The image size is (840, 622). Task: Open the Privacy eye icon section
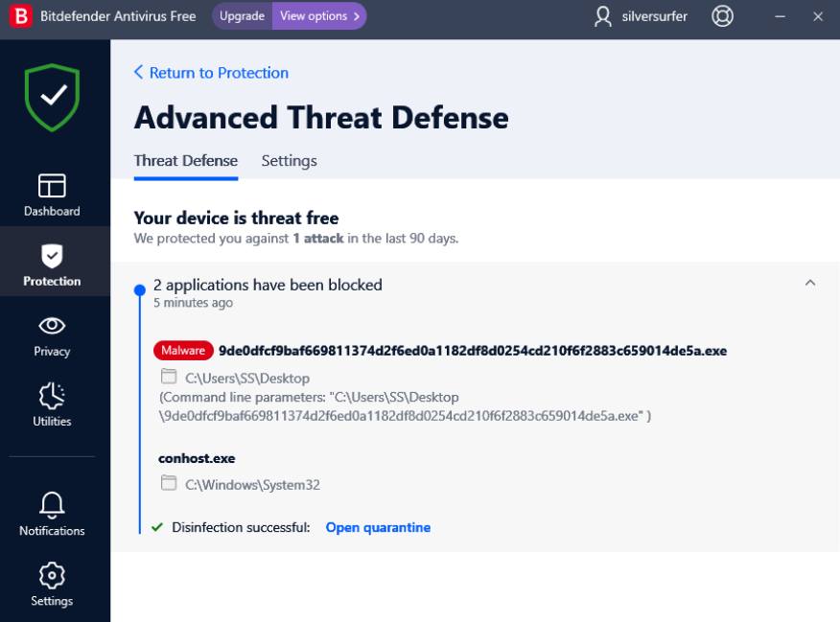click(x=52, y=335)
